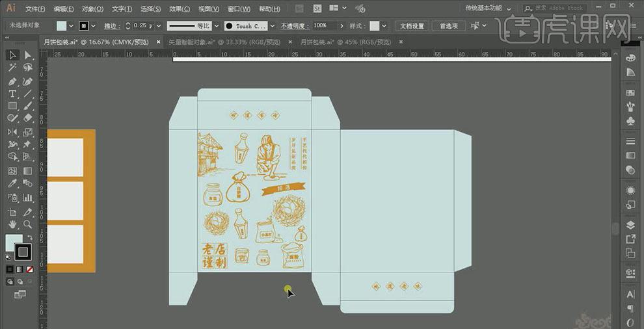Select the Type tool
644x329 pixels.
click(x=12, y=94)
